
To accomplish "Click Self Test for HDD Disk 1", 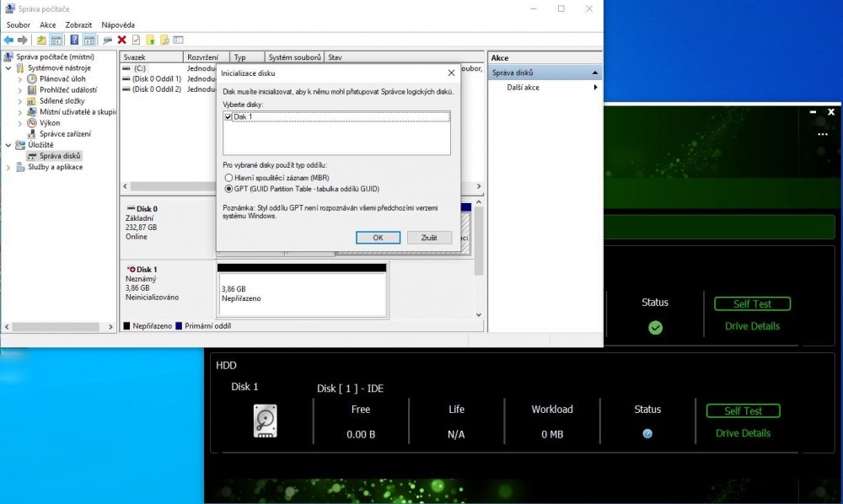I will click(743, 410).
